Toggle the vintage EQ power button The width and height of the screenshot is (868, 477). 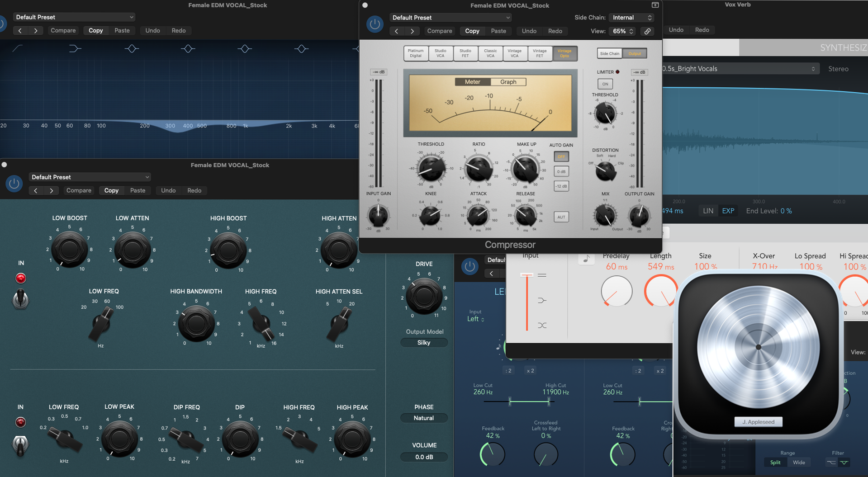[x=14, y=184]
